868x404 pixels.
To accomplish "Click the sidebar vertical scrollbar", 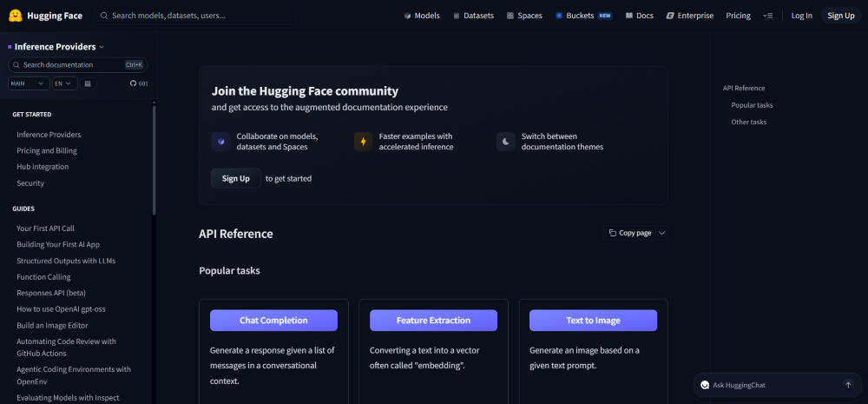I will click(x=154, y=158).
